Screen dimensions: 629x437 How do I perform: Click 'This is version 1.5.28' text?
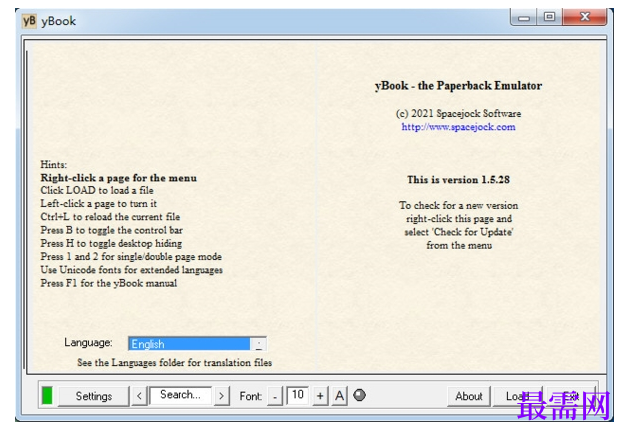coord(459,180)
